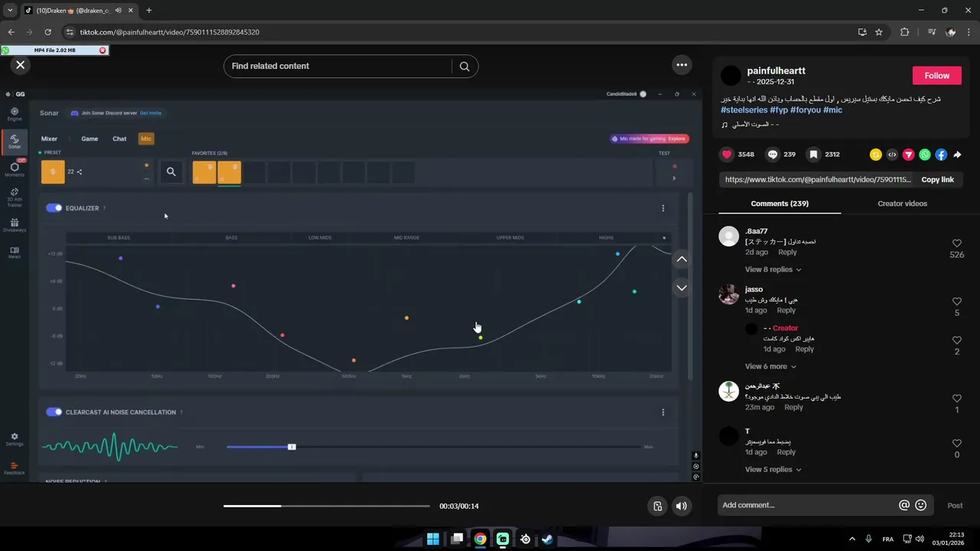This screenshot has width=980, height=551.
Task: Toggle ClearCast AI Noise Cancellation off
Action: (54, 412)
